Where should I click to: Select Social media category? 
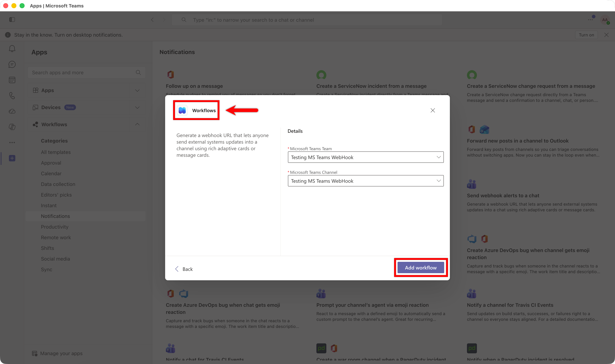click(x=55, y=259)
